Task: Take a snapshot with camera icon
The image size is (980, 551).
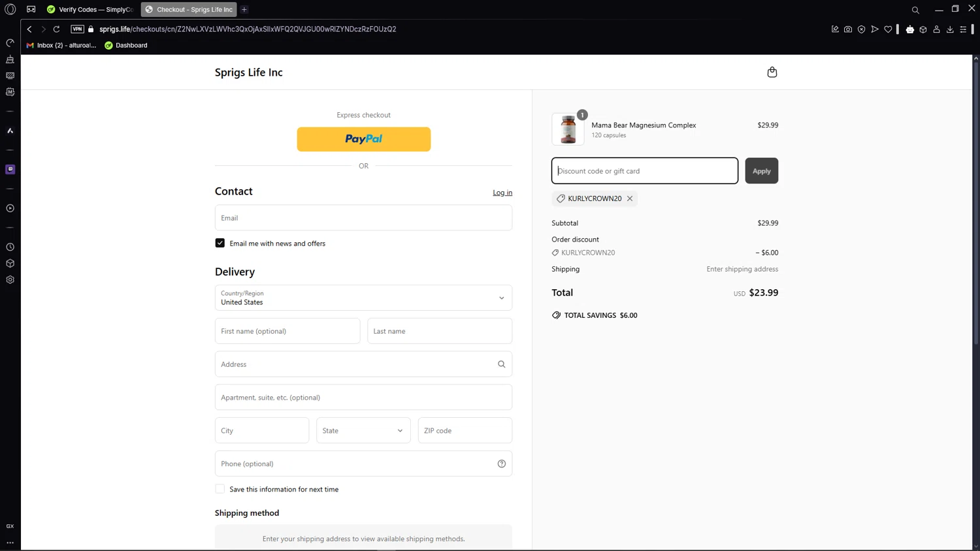Action: click(x=848, y=29)
